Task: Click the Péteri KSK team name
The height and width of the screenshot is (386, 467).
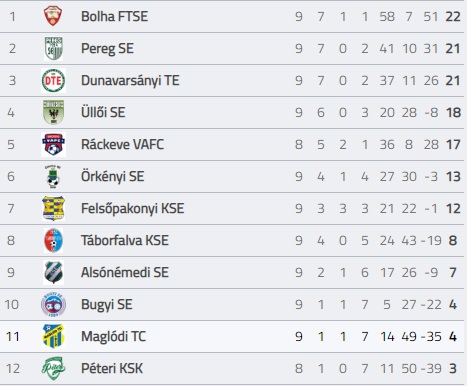Action: pos(112,368)
